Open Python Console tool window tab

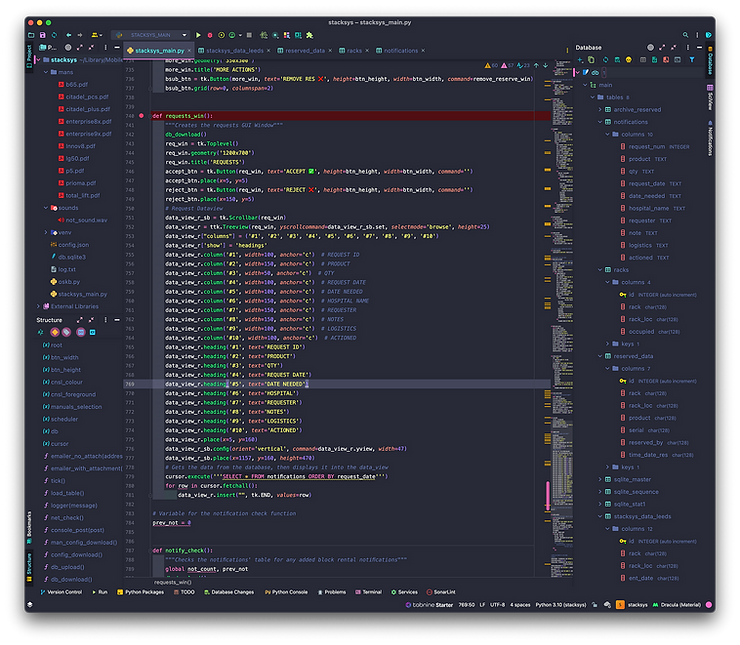286,592
